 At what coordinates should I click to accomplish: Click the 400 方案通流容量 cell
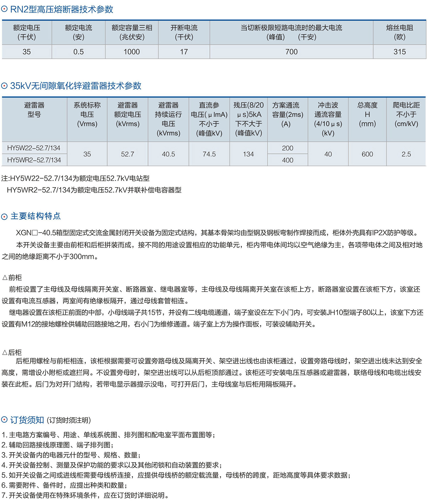pyautogui.click(x=287, y=160)
